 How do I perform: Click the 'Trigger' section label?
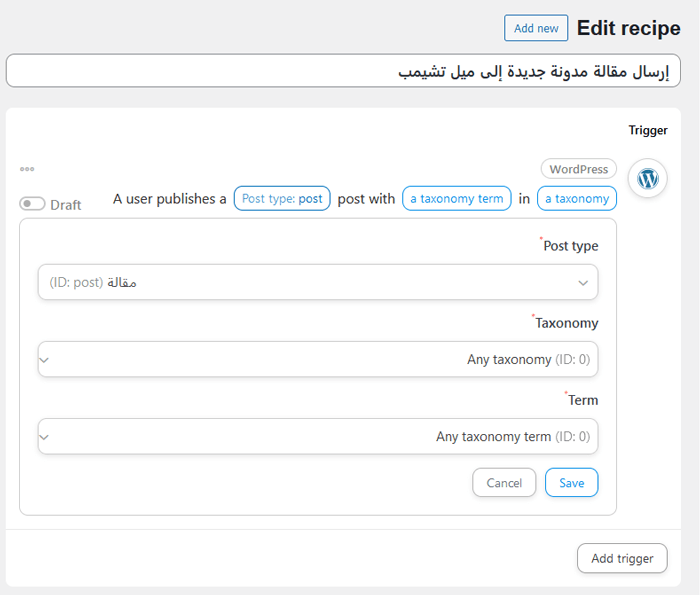648,130
